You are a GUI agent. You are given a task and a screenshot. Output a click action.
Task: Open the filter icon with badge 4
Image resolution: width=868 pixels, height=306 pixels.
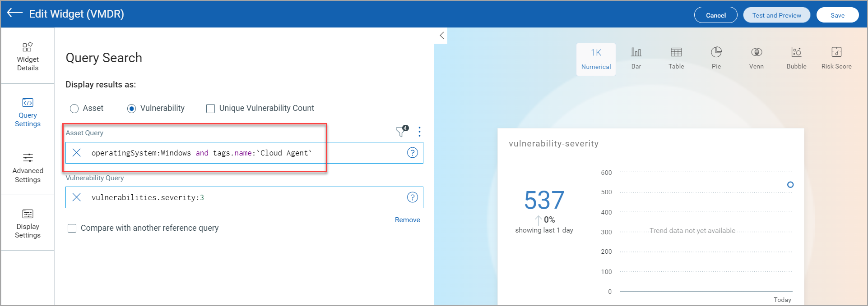tap(402, 131)
